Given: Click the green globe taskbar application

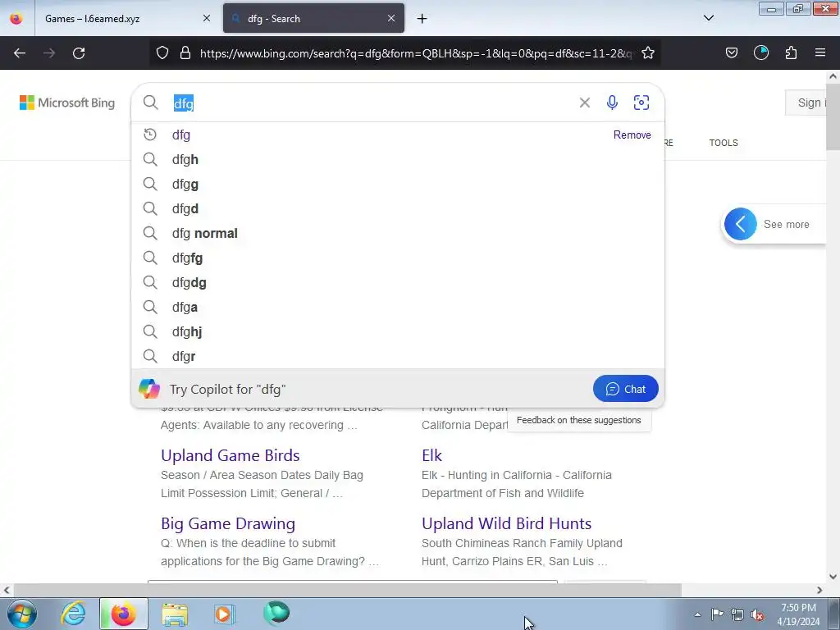Looking at the screenshot, I should (276, 614).
